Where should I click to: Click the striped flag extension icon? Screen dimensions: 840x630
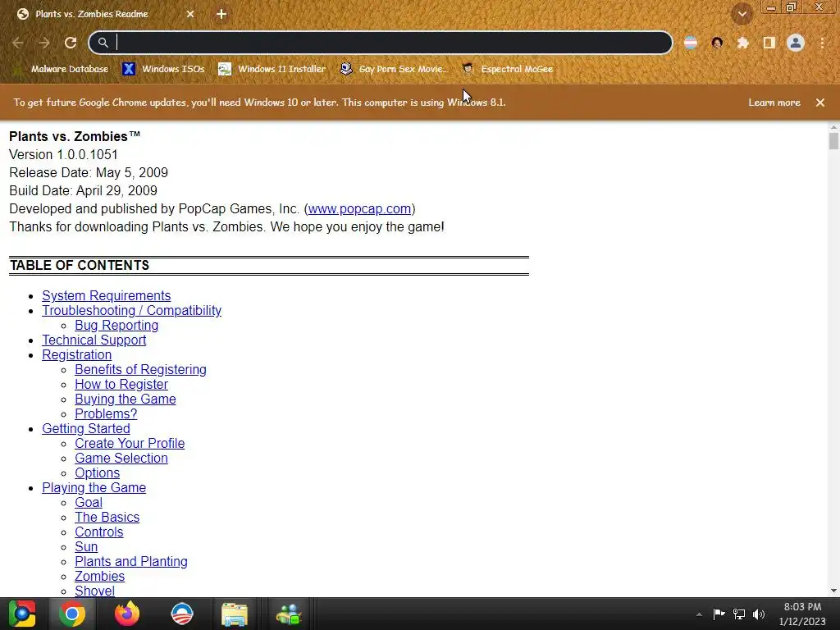tap(691, 43)
